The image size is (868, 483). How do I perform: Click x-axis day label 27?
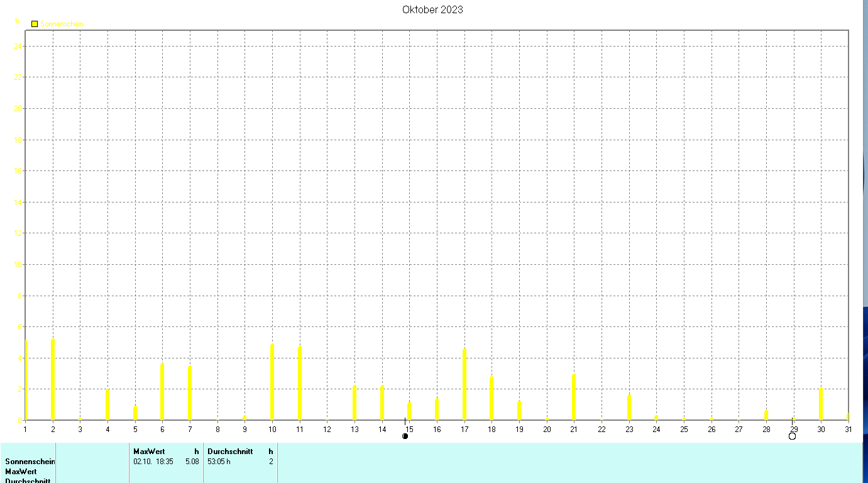click(x=739, y=430)
